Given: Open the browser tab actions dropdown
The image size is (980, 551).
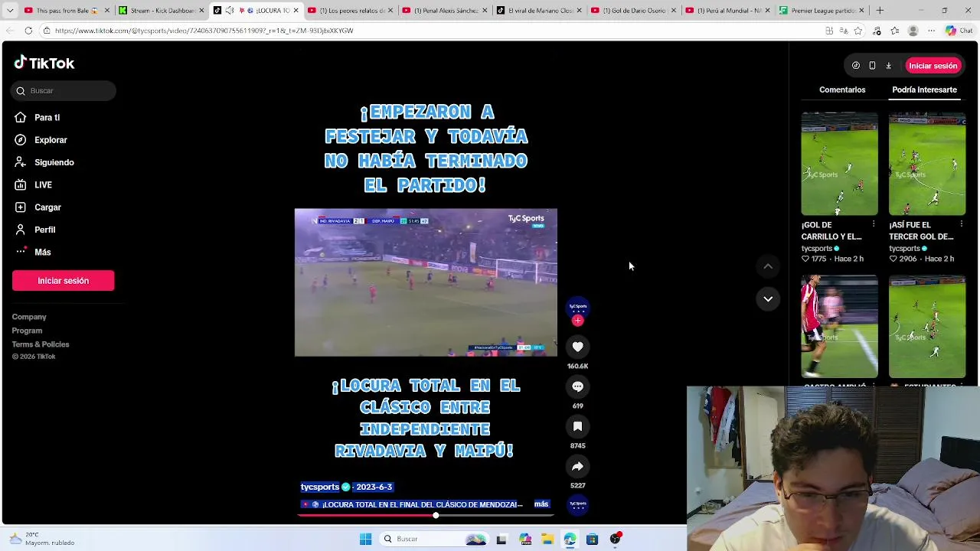Looking at the screenshot, I should [9, 11].
